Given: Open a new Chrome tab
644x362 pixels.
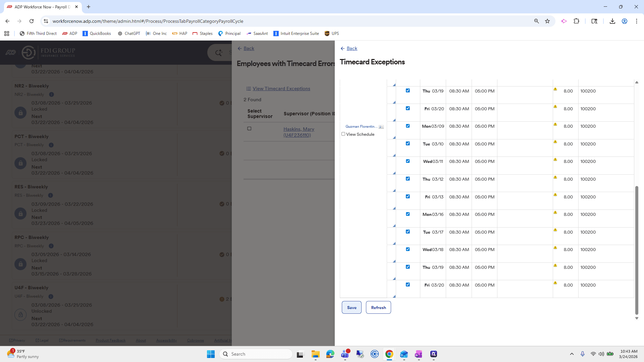Looking at the screenshot, I should [89, 7].
